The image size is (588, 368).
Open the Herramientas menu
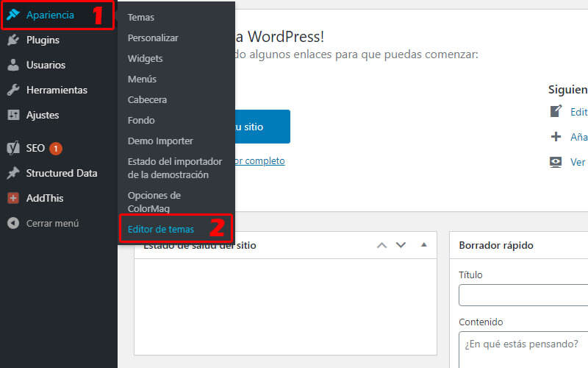coord(59,90)
